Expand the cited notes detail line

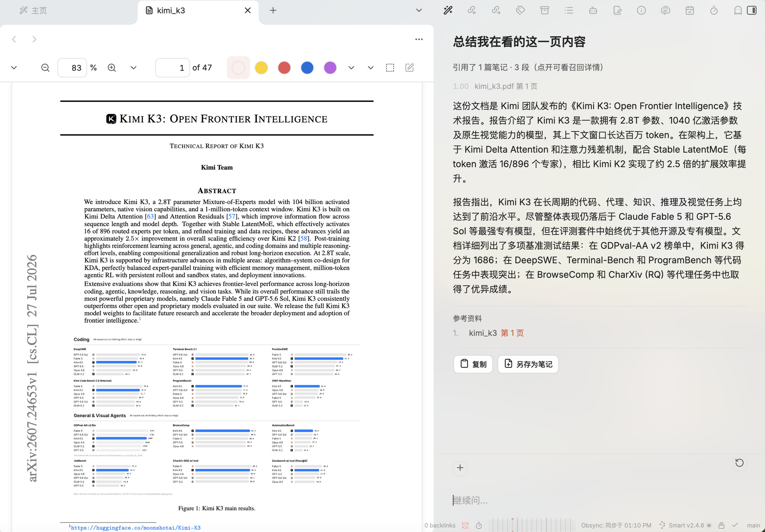coord(528,67)
